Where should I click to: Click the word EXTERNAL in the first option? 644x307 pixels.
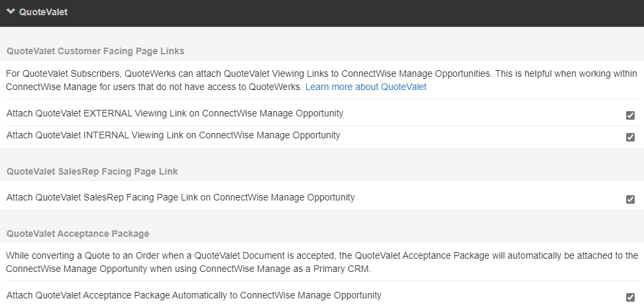(107, 113)
